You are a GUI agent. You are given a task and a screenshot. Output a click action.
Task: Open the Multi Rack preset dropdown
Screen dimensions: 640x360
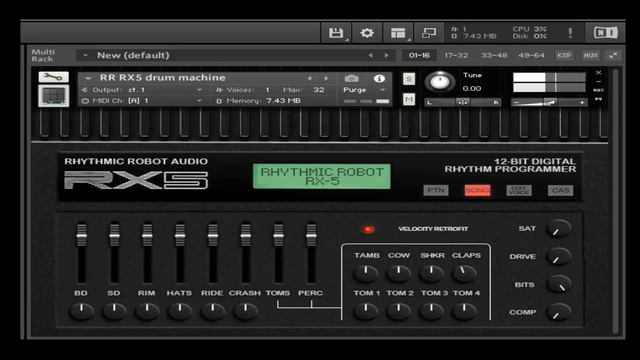tap(86, 55)
